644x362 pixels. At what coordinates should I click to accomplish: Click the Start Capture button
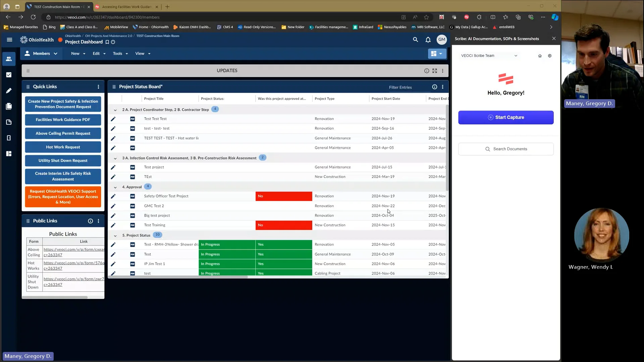[505, 117]
